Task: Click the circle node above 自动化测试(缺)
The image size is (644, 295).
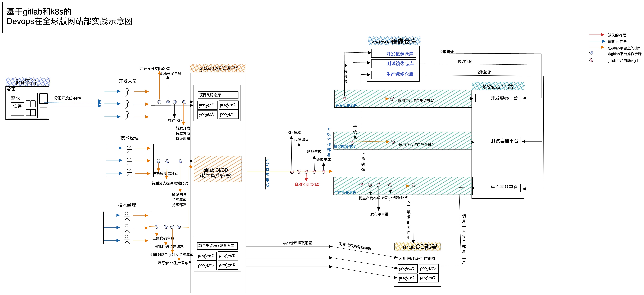Action: tap(306, 172)
